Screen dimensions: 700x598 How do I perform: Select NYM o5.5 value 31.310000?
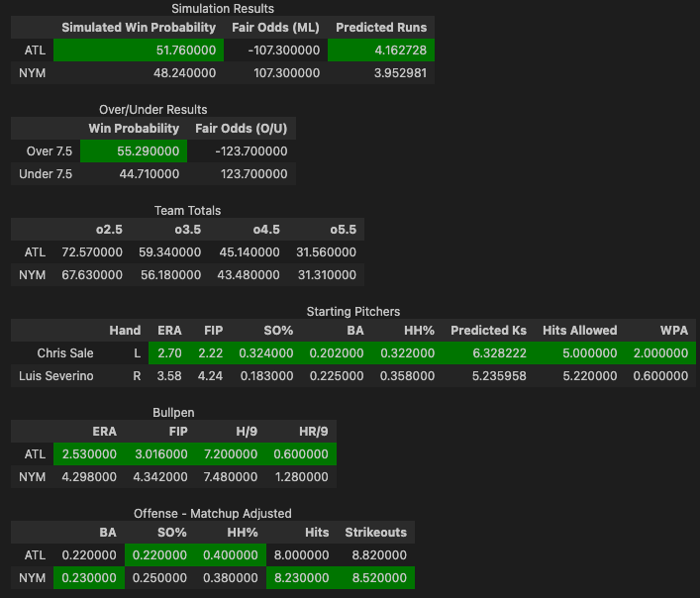(x=326, y=275)
